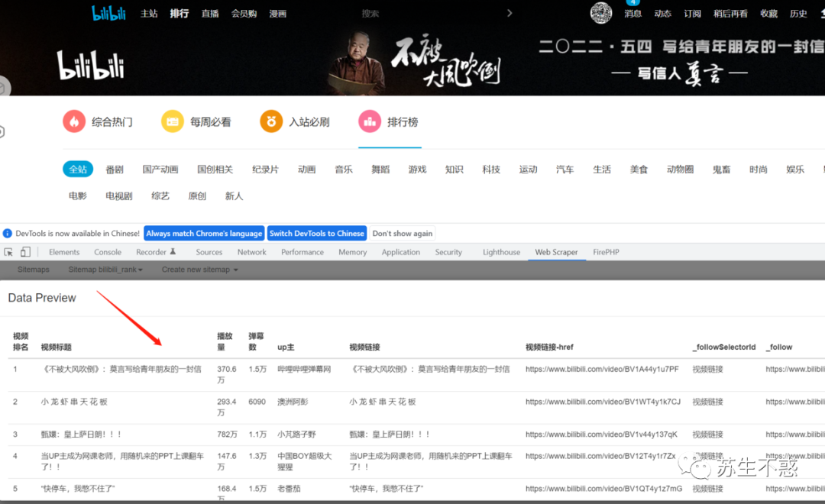Click the arrow next to the search box
This screenshot has width=825, height=504.
point(510,13)
